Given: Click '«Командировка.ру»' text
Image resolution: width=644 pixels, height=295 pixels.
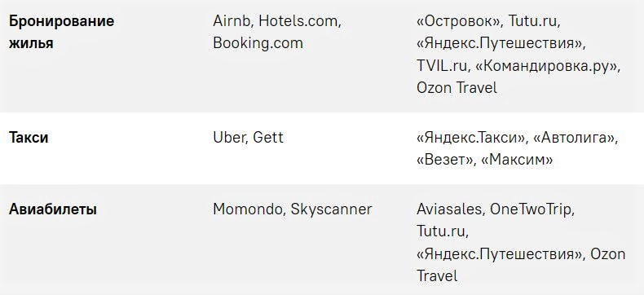Looking at the screenshot, I should click(x=546, y=66).
